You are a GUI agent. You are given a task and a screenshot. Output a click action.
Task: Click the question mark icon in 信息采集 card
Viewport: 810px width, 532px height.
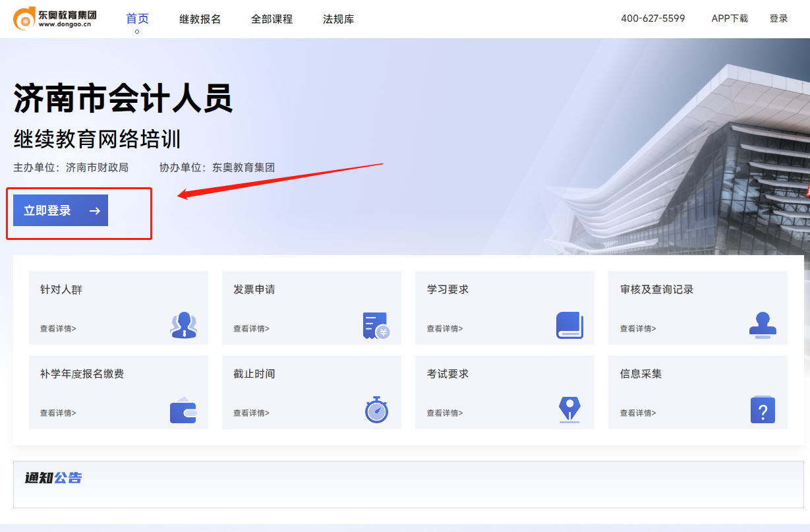tap(763, 409)
